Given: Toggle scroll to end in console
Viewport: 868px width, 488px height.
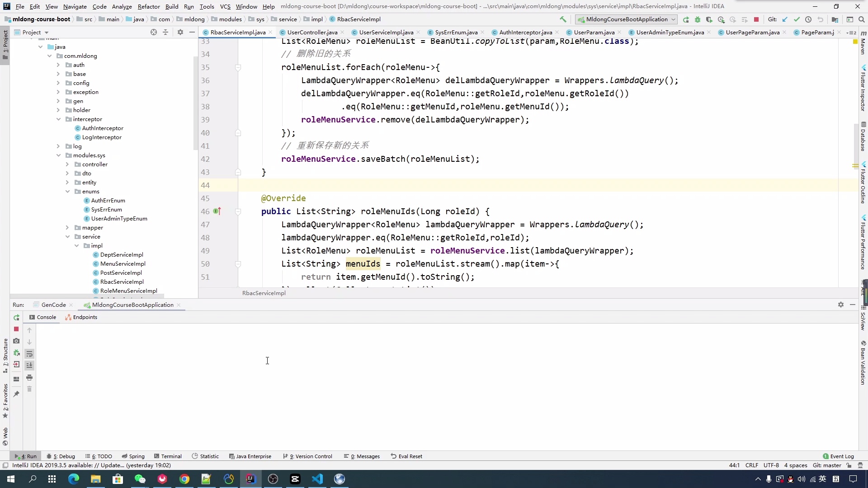Looking at the screenshot, I should [29, 365].
